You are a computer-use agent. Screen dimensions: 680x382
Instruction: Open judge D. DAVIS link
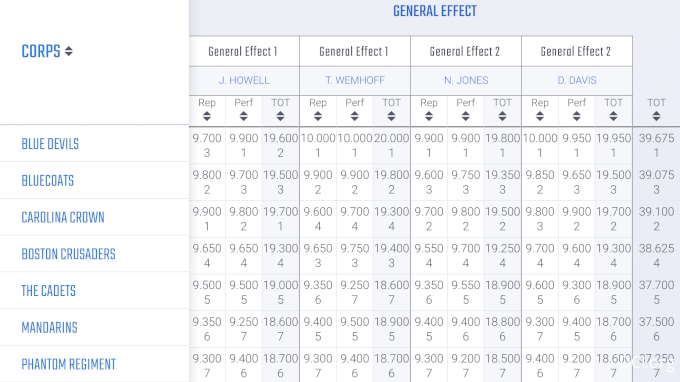pos(577,80)
